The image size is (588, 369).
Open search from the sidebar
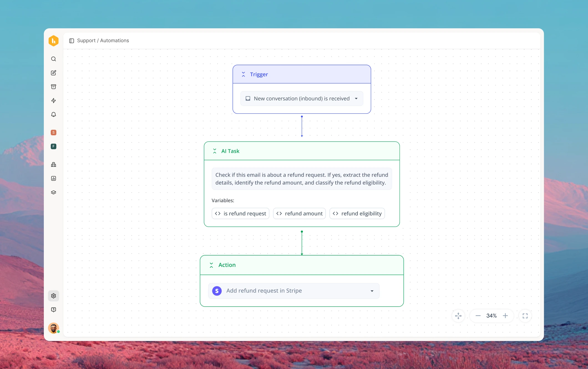click(x=54, y=59)
